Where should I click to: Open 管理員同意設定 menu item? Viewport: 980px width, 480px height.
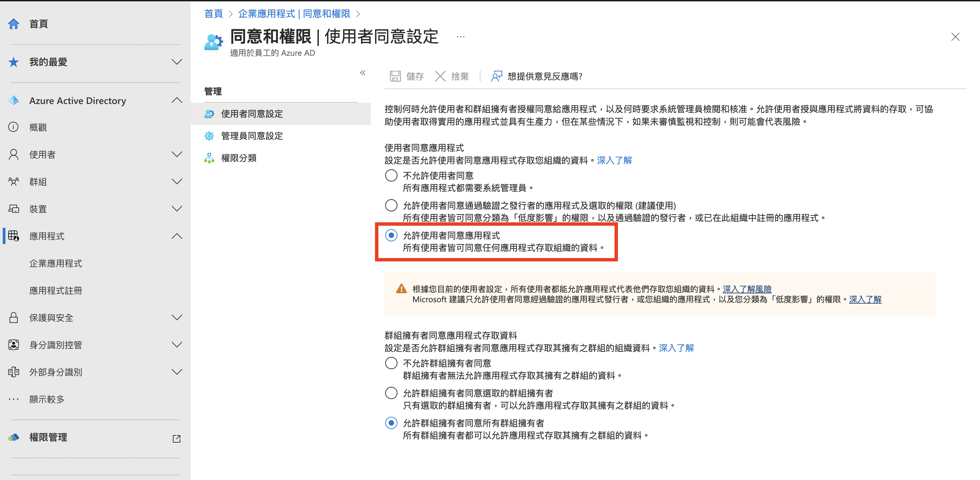point(280,136)
